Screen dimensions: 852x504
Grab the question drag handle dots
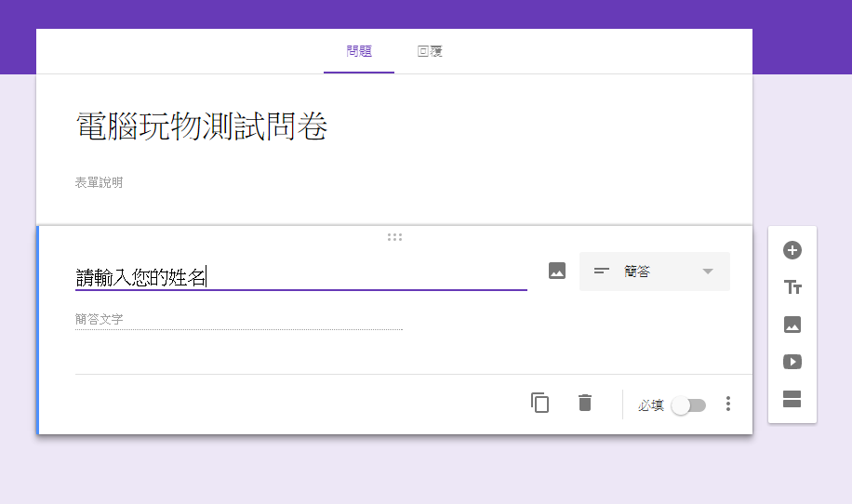[394, 237]
